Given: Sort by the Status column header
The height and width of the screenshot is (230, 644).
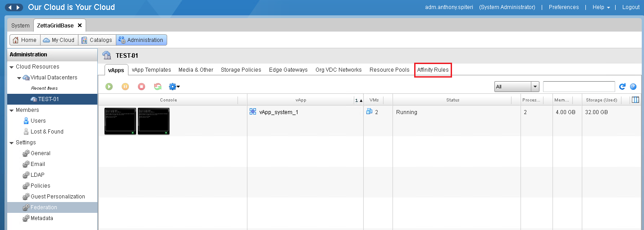Looking at the screenshot, I should pos(452,100).
